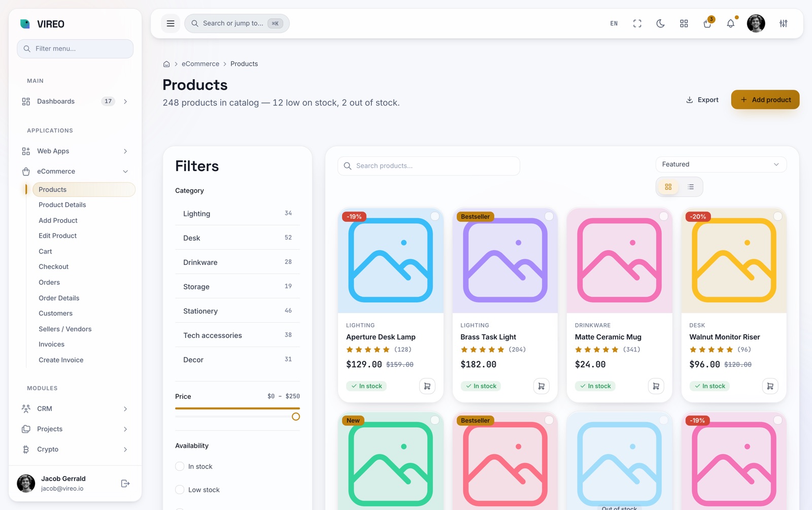Click the eCommerce bag icon in sidebar
This screenshot has width=812, height=510.
26,172
